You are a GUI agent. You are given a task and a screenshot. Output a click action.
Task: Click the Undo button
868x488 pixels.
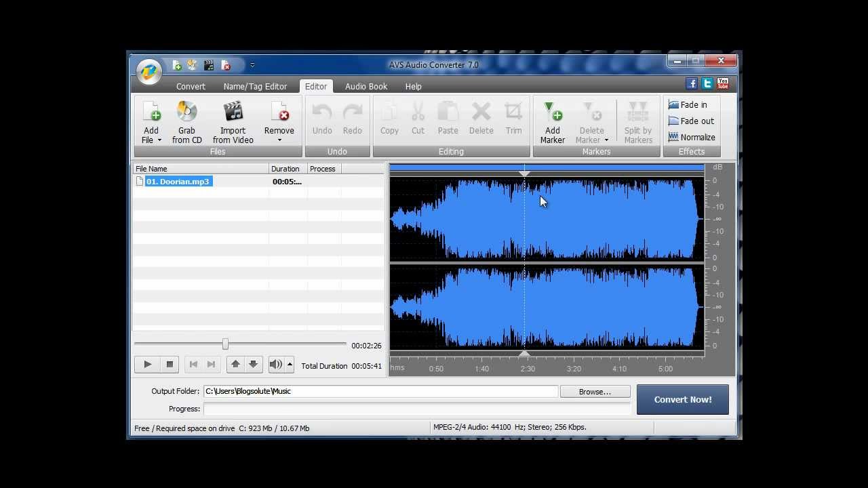coord(322,119)
